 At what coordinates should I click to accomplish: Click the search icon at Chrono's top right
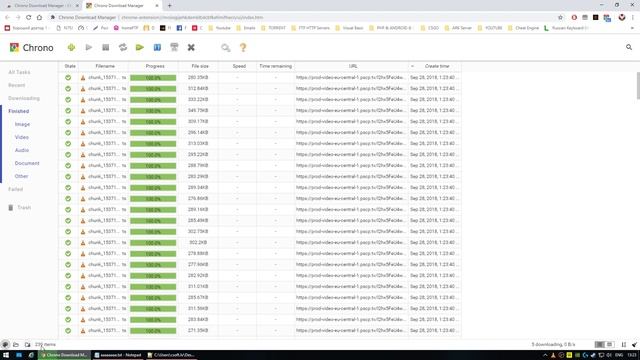click(629, 47)
